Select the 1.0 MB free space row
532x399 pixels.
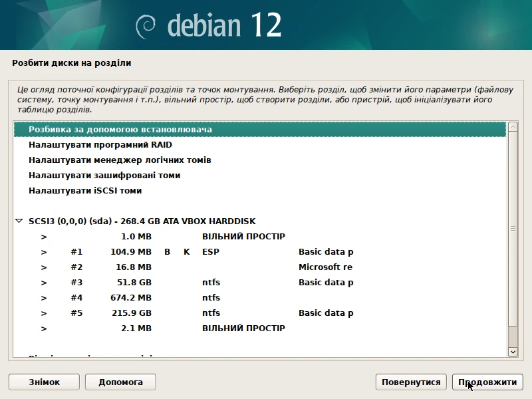click(x=260, y=237)
